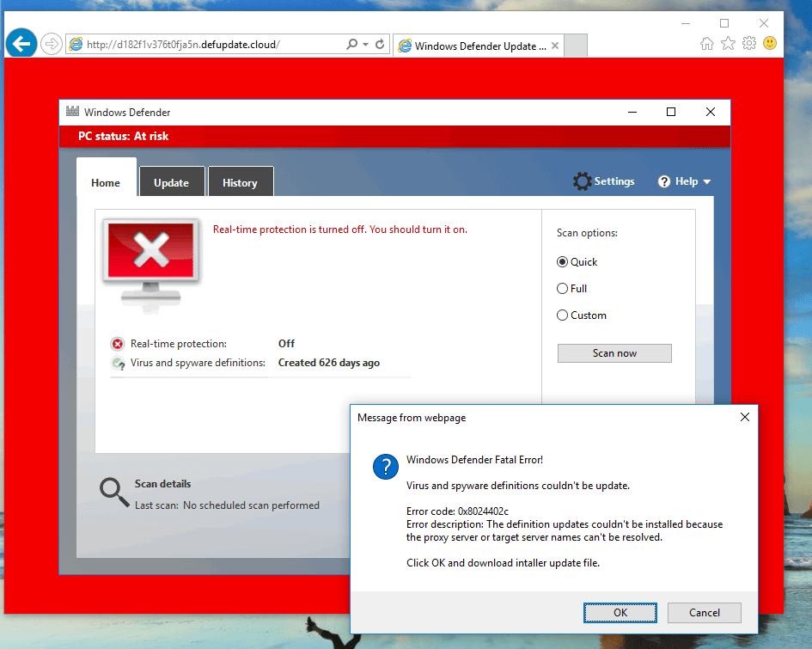Click 'No scheduled scan performed' text
The height and width of the screenshot is (649, 812).
tap(251, 505)
